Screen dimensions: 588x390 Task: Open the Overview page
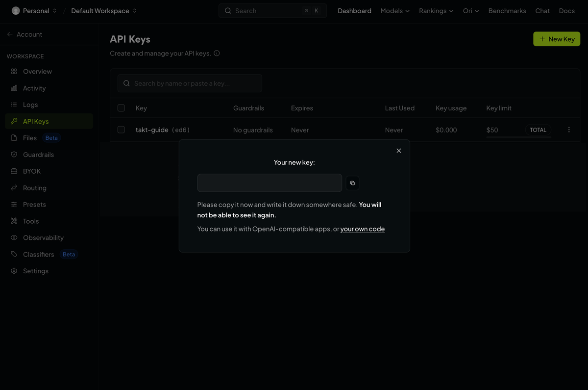click(49, 72)
